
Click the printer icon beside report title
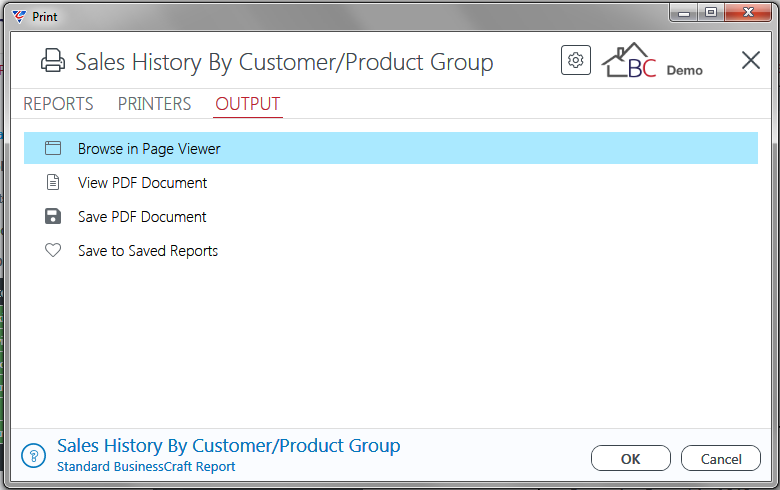[53, 61]
